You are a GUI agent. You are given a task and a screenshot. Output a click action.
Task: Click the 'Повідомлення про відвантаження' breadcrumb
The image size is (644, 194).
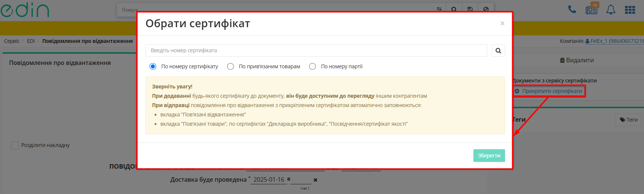click(x=88, y=41)
